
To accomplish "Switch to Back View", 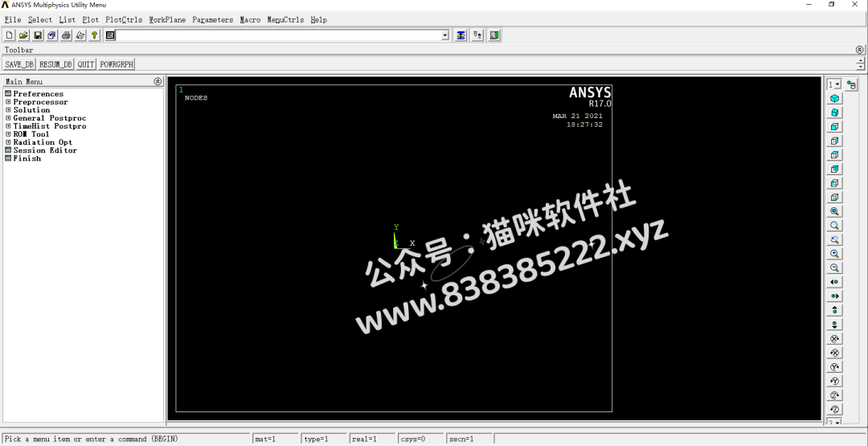I will coord(835,170).
